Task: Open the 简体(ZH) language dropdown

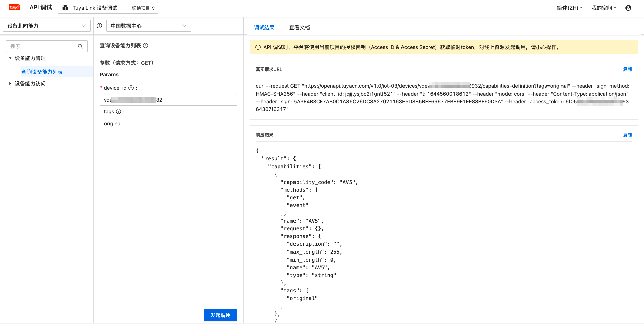Action: [x=570, y=8]
